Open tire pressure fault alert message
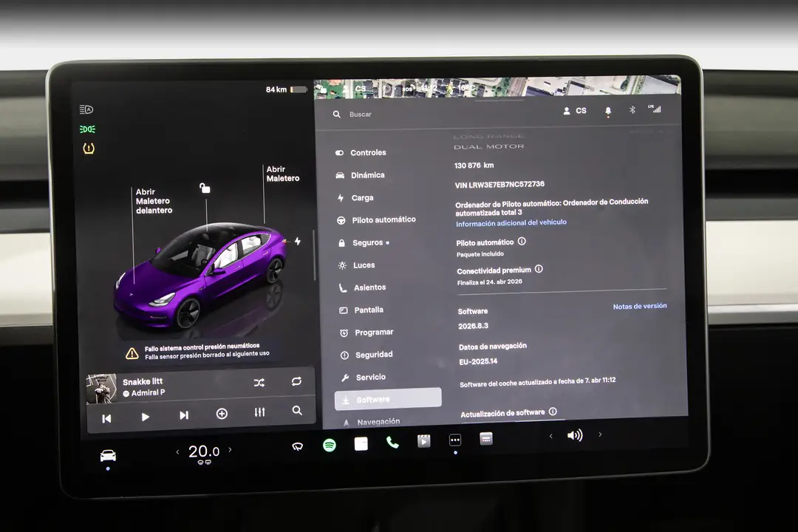Screen dimensions: 798x532 tap(199, 351)
